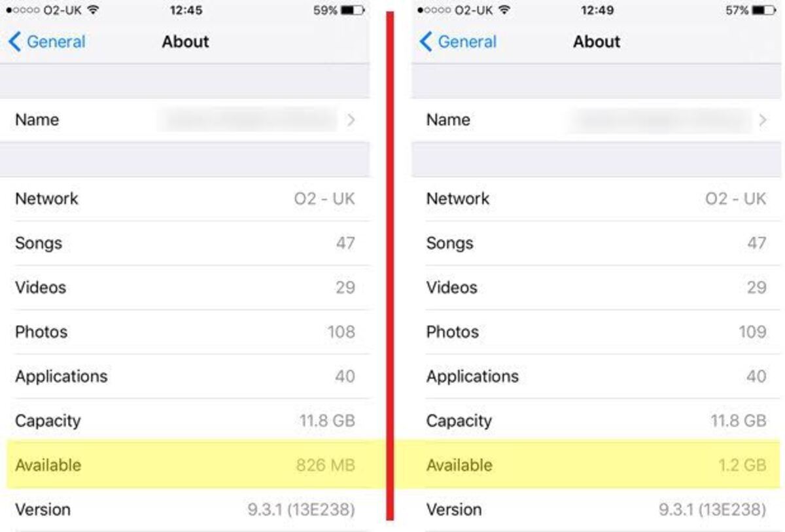Image resolution: width=785 pixels, height=532 pixels.
Task: Tap the 12:45 clock in status bar
Action: coord(186,10)
